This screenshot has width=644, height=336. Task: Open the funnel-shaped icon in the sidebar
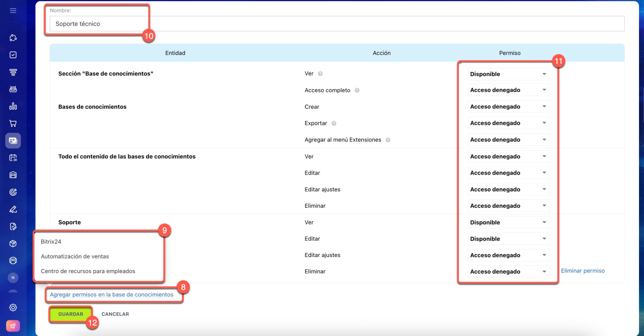[13, 72]
